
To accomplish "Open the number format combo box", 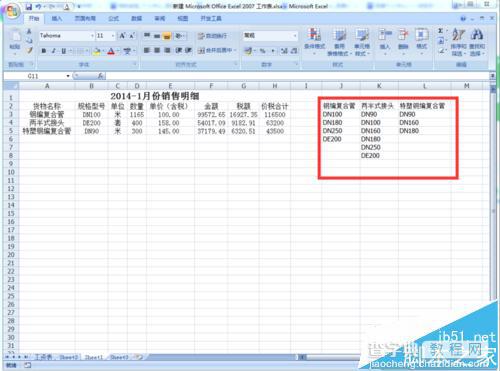I will [x=270, y=35].
